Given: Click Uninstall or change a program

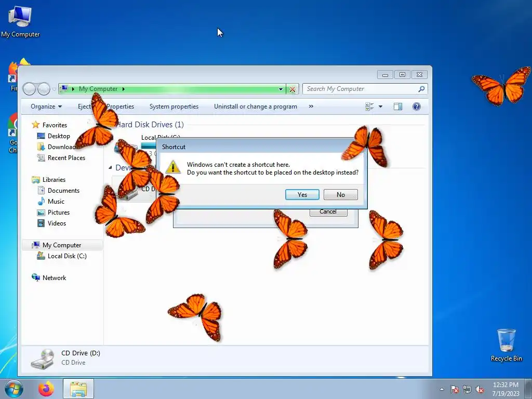Looking at the screenshot, I should tap(256, 107).
